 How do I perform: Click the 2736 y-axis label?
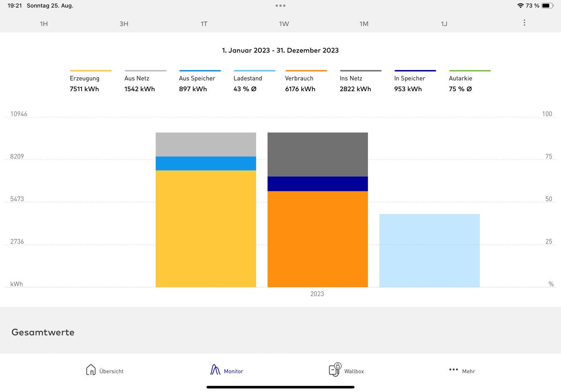click(17, 241)
